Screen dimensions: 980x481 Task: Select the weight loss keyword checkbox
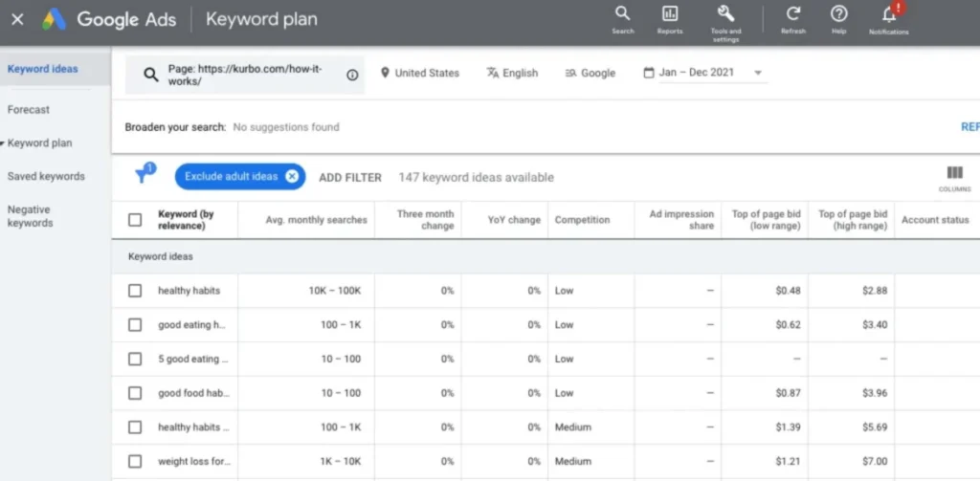135,462
